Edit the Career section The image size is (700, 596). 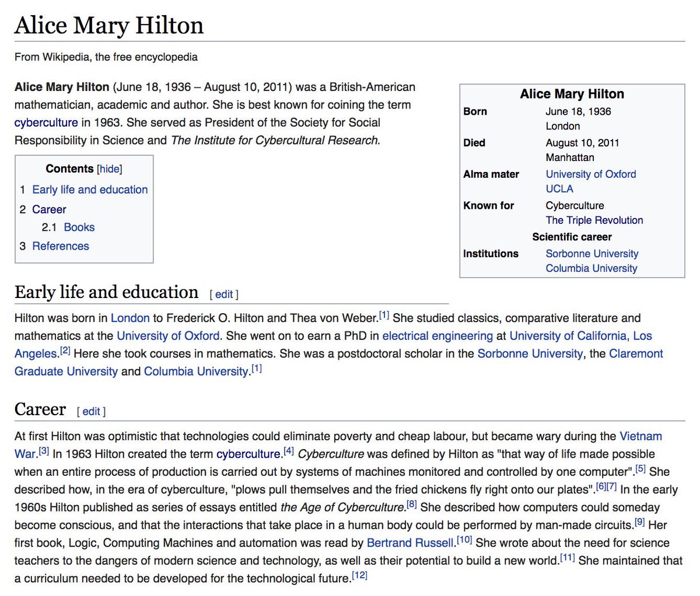pyautogui.click(x=91, y=411)
